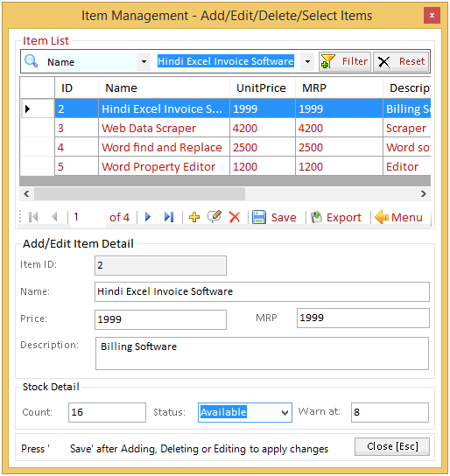Viewport: 450px width, 476px height.
Task: Expand the Status Available dropdown
Action: tap(285, 412)
